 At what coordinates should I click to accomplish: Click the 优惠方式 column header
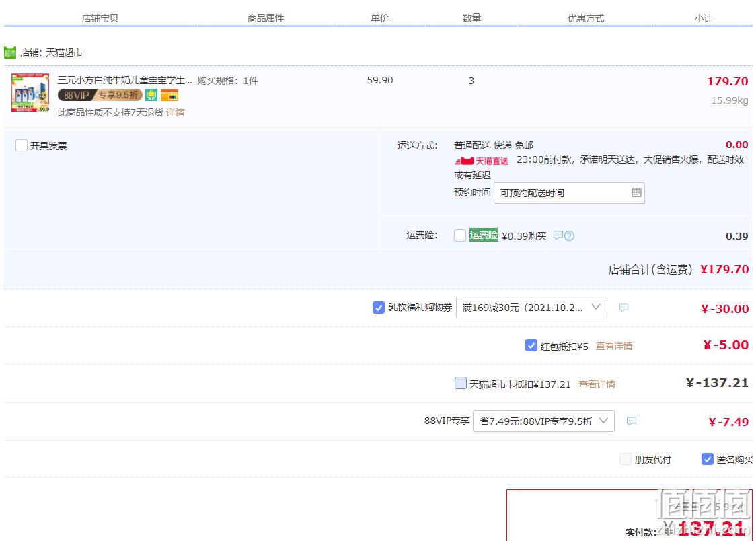click(586, 18)
